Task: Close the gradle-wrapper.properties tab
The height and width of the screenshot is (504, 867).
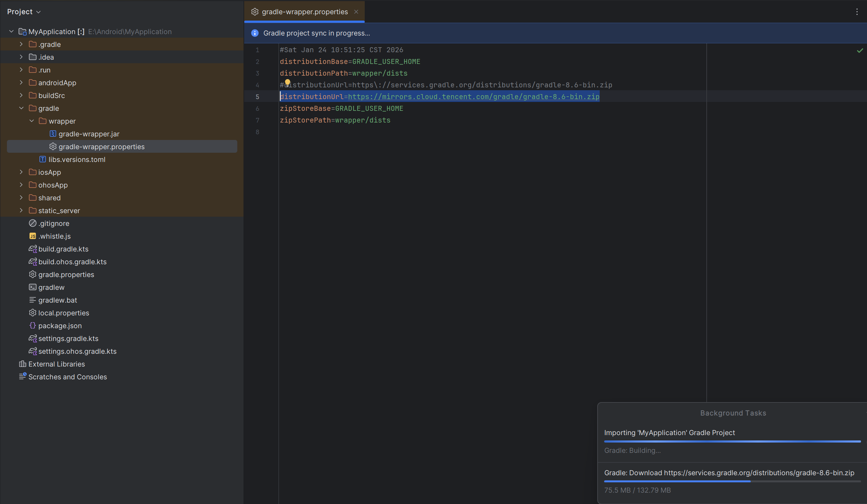Action: pyautogui.click(x=356, y=12)
